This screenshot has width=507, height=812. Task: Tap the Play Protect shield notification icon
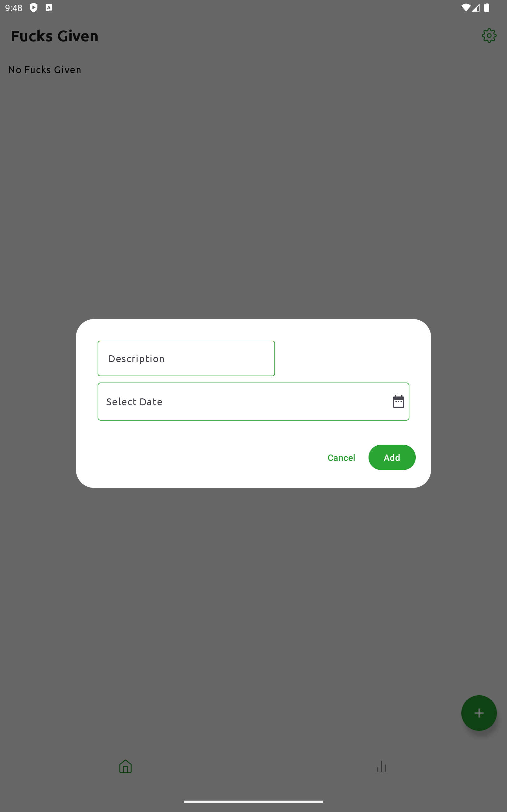[34, 8]
